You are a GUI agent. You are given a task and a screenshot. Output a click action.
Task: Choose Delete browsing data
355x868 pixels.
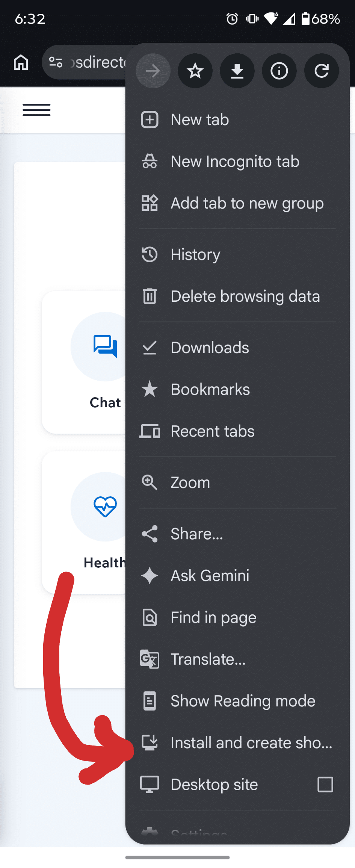(x=237, y=296)
